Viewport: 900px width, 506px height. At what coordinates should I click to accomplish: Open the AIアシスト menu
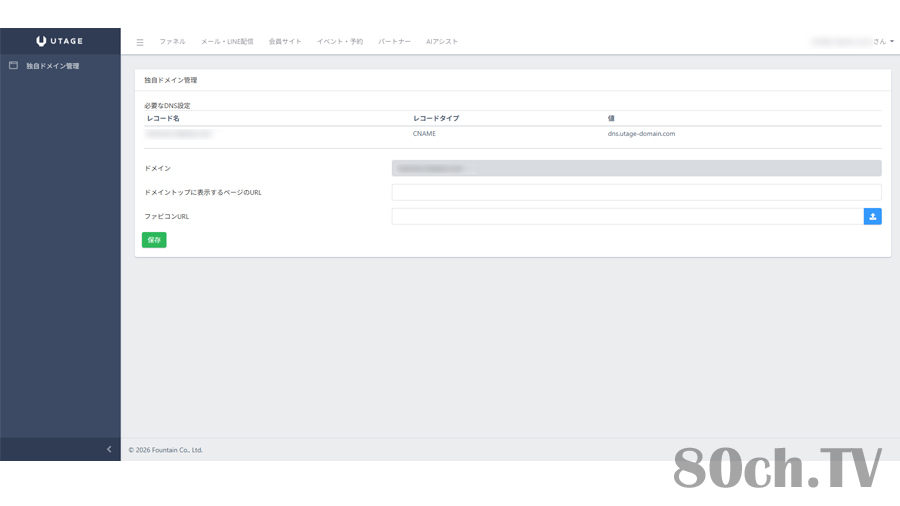[x=442, y=42]
